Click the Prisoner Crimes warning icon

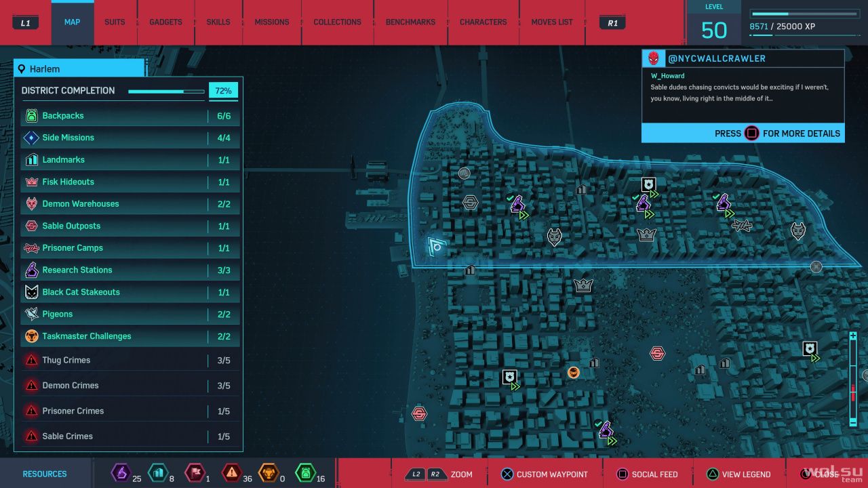(x=31, y=411)
